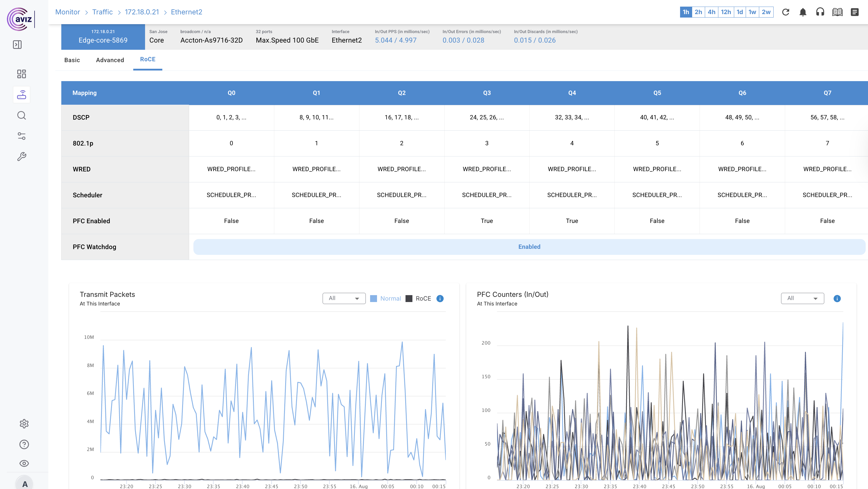Select the 12h time range option

pyautogui.click(x=726, y=12)
